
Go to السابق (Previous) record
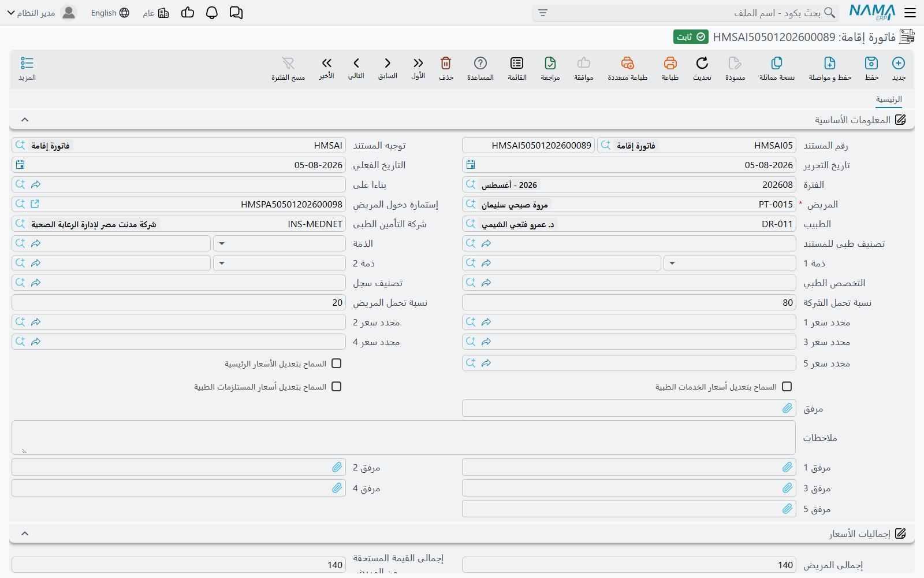pyautogui.click(x=388, y=63)
